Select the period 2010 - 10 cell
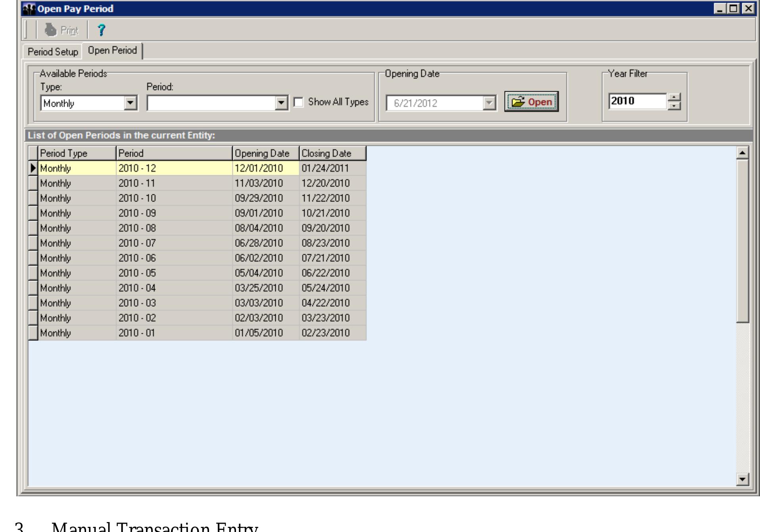 coord(174,198)
